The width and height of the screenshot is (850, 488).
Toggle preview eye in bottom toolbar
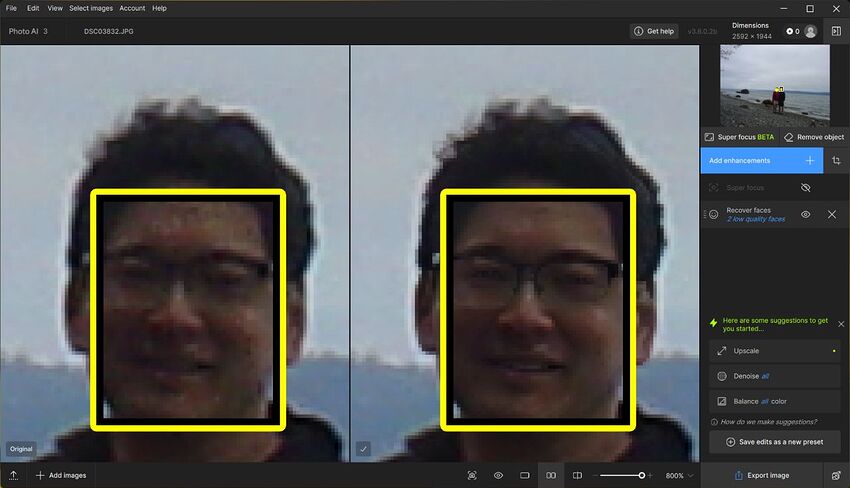pyautogui.click(x=498, y=475)
